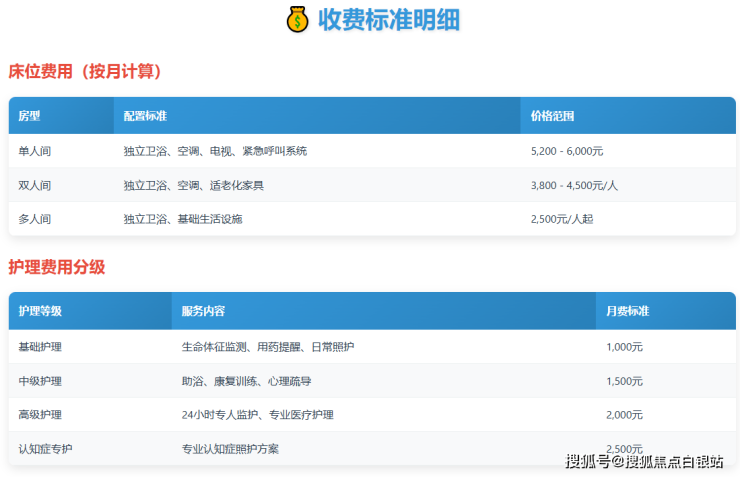Image resolution: width=740 pixels, height=477 pixels.
Task: Select the 多人间 row label
Action: point(35,219)
